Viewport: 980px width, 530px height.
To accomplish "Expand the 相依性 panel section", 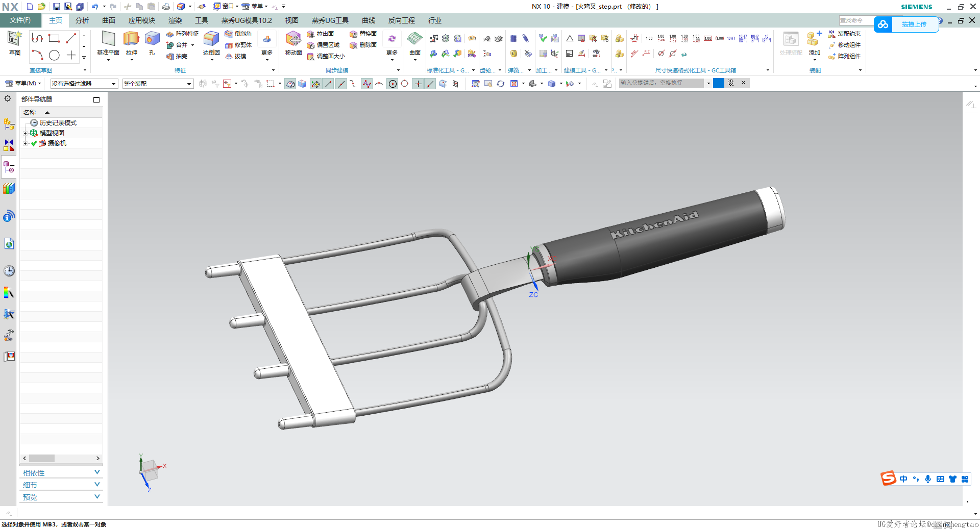I will click(61, 473).
